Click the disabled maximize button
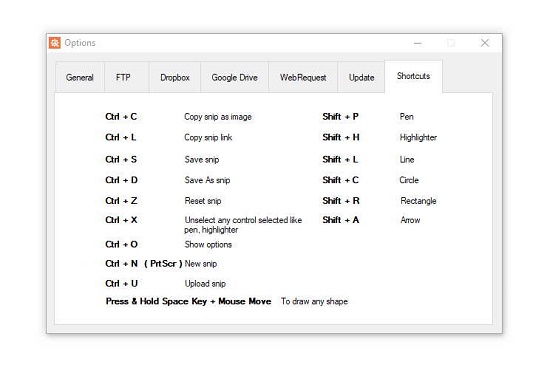Screen dimensions: 550x390 (451, 43)
